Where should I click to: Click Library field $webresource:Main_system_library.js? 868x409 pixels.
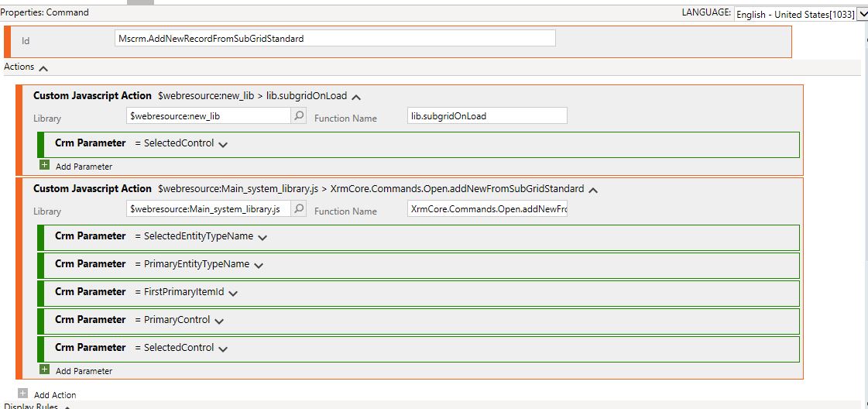click(209, 208)
